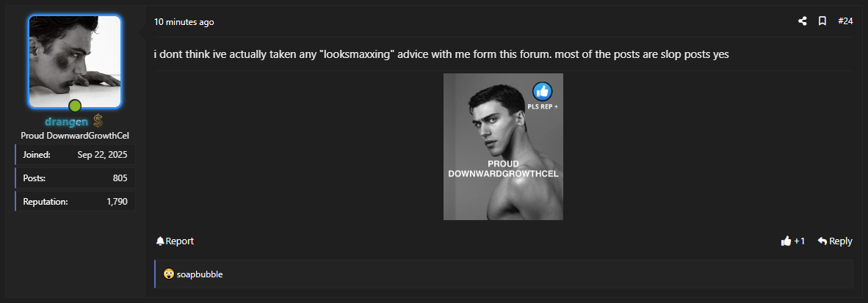Viewport: 868px width, 303px height.
Task: Open the #24 post permalink
Action: pyautogui.click(x=845, y=21)
